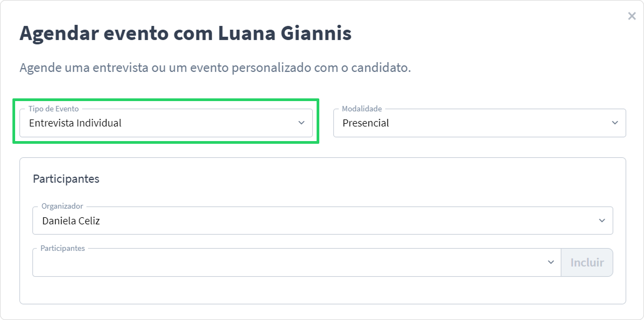The width and height of the screenshot is (644, 320).
Task: Click the word candidato in subtitle
Action: pyautogui.click(x=379, y=68)
